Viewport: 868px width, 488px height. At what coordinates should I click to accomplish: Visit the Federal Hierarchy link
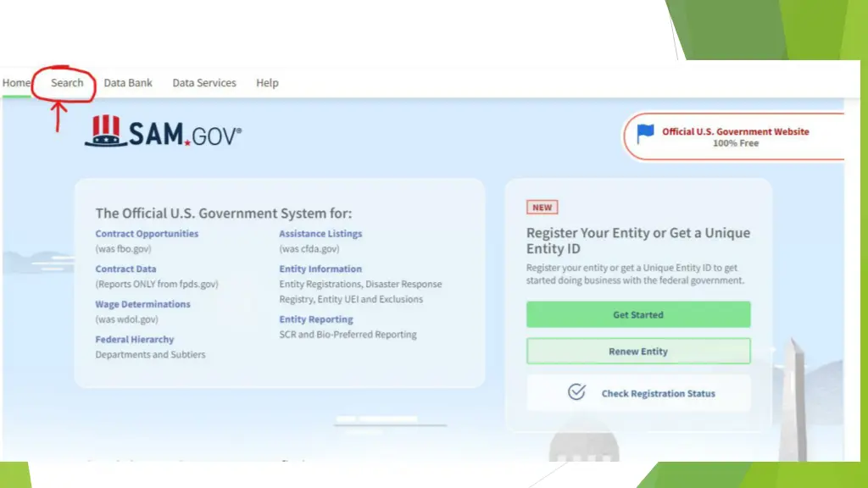point(135,339)
